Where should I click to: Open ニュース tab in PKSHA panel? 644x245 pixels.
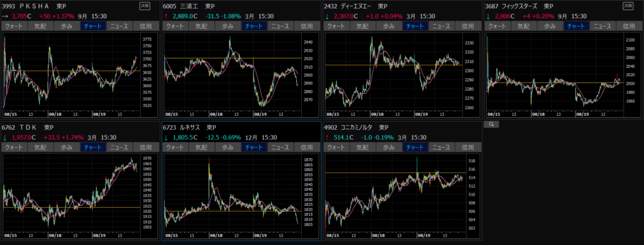[119, 26]
